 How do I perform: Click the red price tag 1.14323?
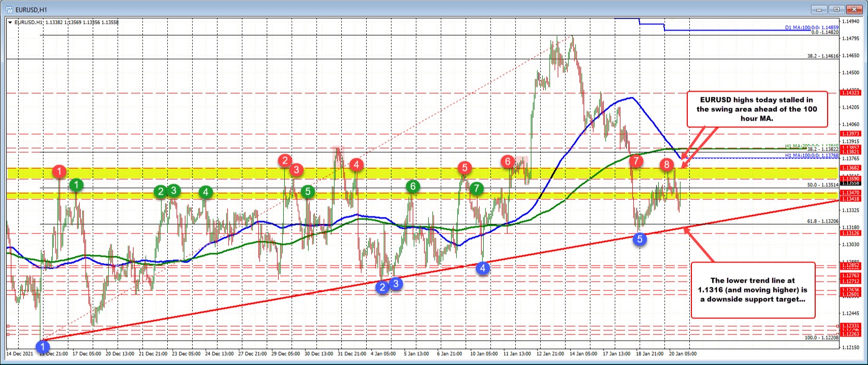coord(851,92)
